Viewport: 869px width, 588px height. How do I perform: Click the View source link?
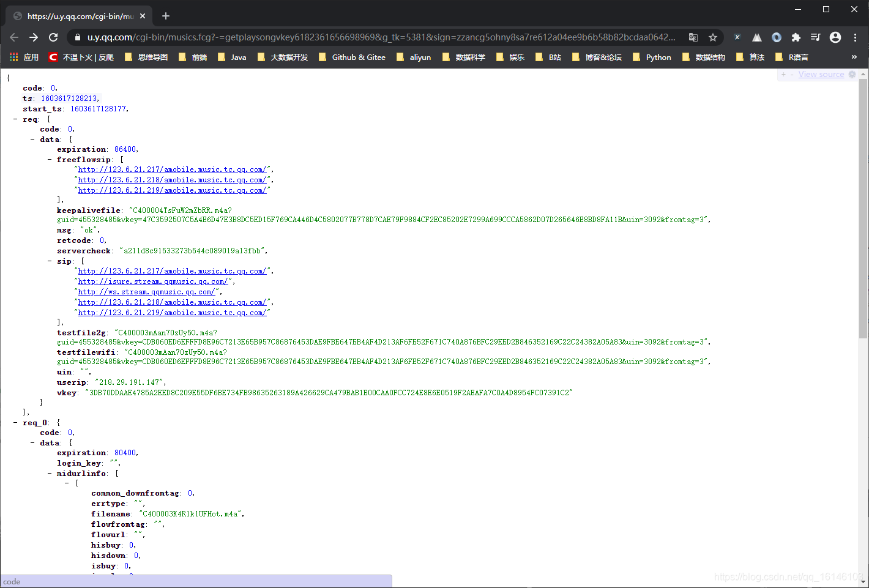(821, 75)
